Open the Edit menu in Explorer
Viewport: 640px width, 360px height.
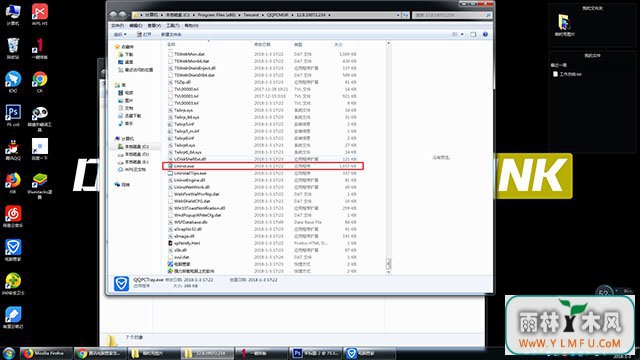[136, 25]
